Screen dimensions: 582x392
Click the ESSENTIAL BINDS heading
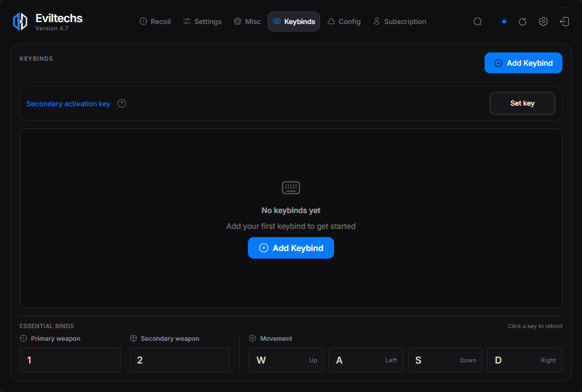pos(47,326)
